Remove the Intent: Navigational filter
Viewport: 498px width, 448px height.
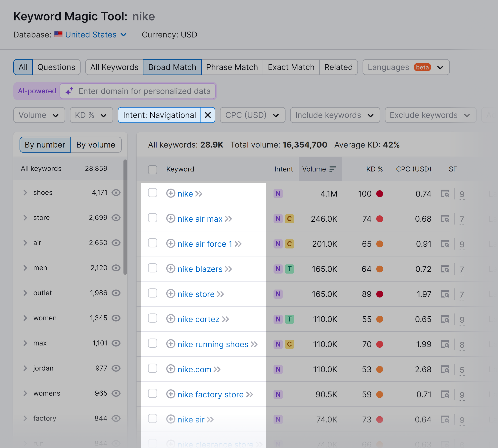pos(208,115)
